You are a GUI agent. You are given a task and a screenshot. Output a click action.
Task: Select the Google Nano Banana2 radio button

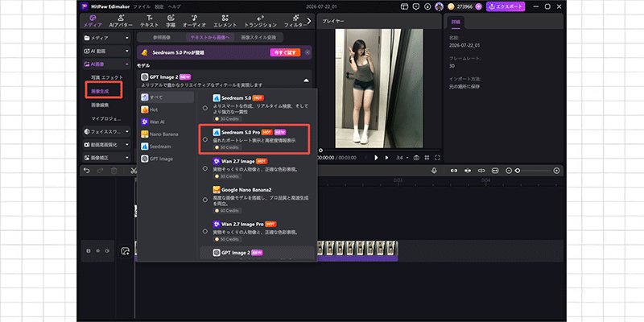click(x=205, y=200)
